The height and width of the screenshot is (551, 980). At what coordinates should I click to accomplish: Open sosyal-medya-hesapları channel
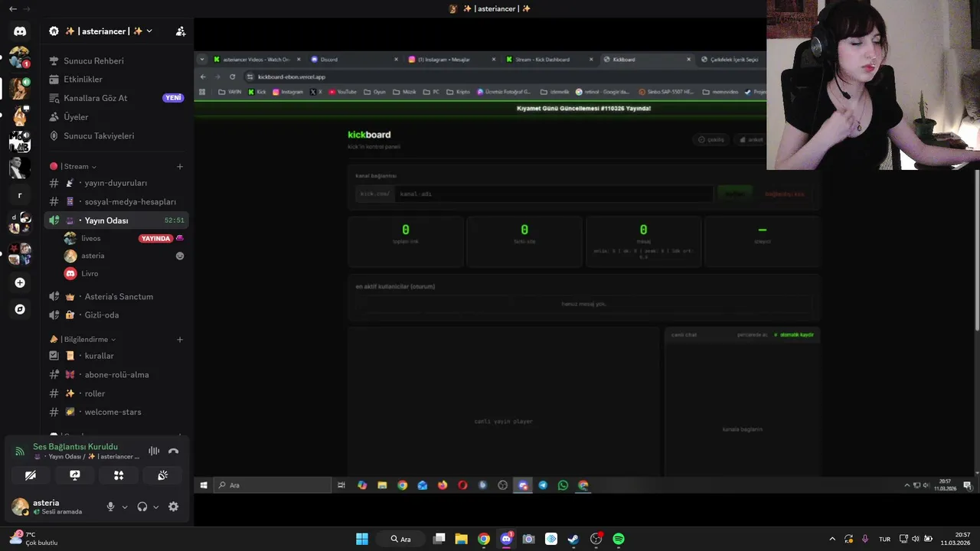tap(116, 202)
